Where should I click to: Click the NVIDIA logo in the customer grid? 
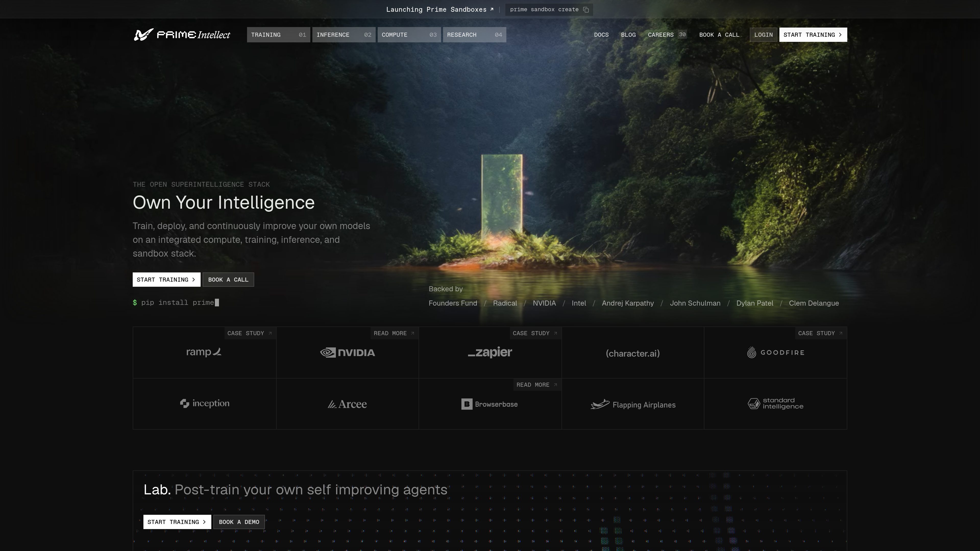pos(347,353)
